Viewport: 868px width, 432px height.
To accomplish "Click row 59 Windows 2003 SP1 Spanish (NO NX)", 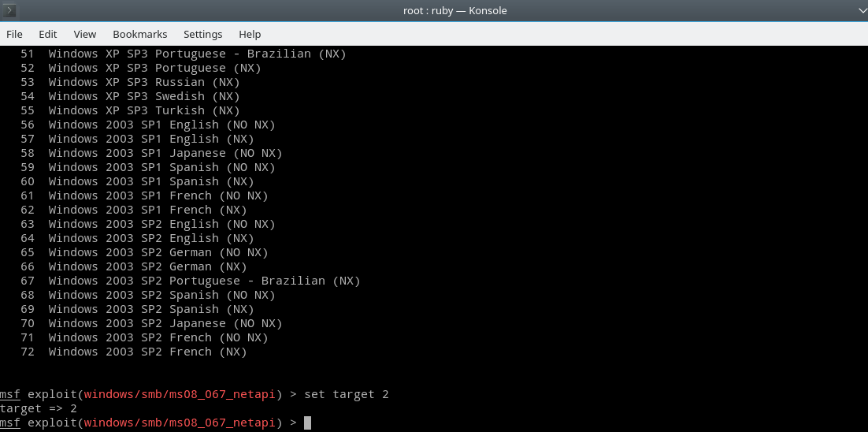I will point(148,167).
